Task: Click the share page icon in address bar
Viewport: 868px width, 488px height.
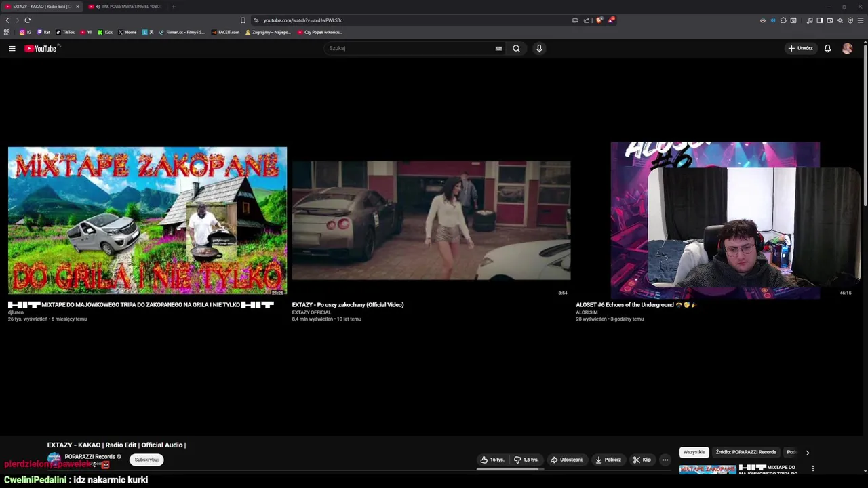Action: [587, 20]
